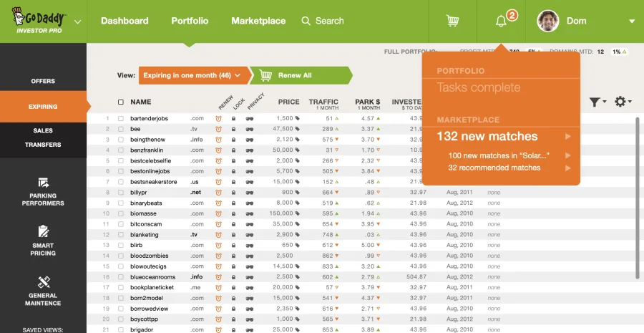Expand the 132 new matches arrow
The width and height of the screenshot is (644, 333).
coord(568,137)
